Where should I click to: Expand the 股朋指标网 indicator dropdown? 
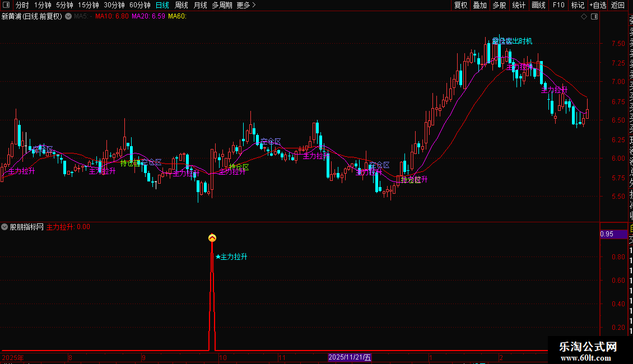click(4, 227)
